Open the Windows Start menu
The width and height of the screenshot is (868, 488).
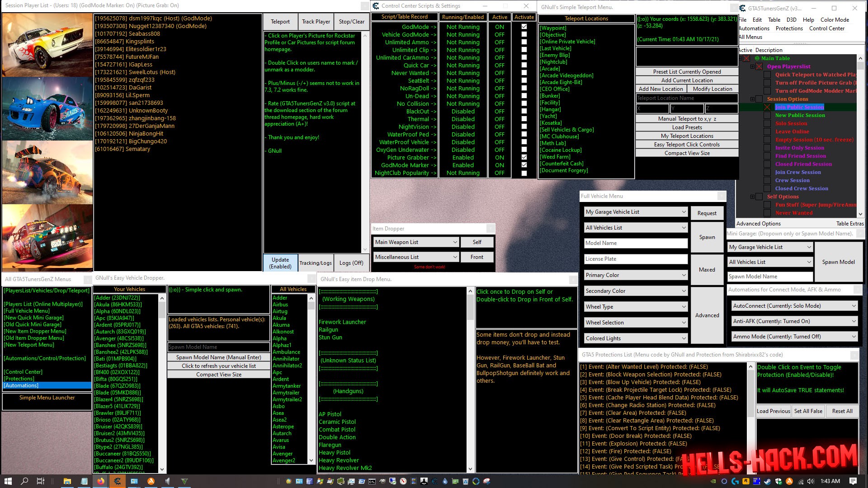pos(8,481)
